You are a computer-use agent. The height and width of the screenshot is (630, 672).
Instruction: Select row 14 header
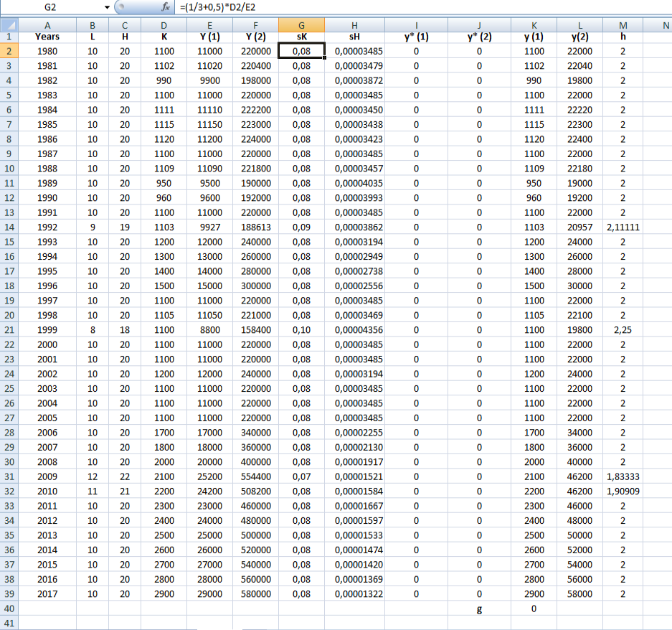pyautogui.click(x=10, y=227)
